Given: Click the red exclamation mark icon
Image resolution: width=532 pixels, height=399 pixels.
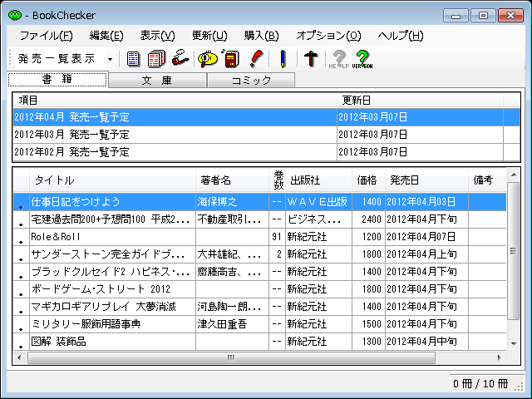Looking at the screenshot, I should [256, 58].
